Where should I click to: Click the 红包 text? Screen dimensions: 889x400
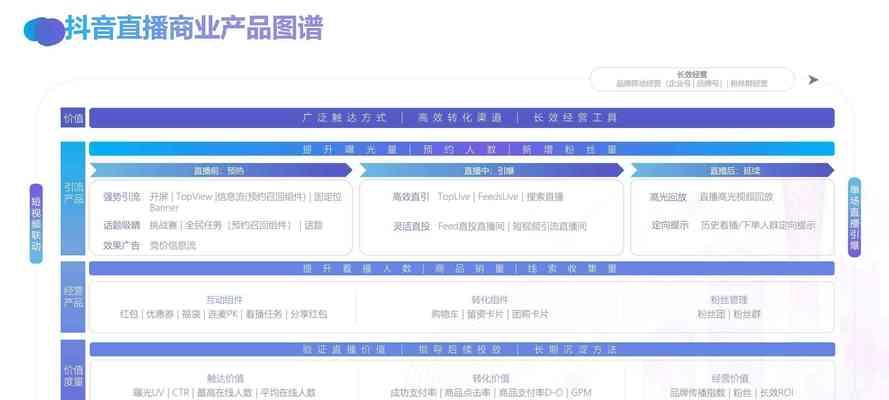pos(129,314)
